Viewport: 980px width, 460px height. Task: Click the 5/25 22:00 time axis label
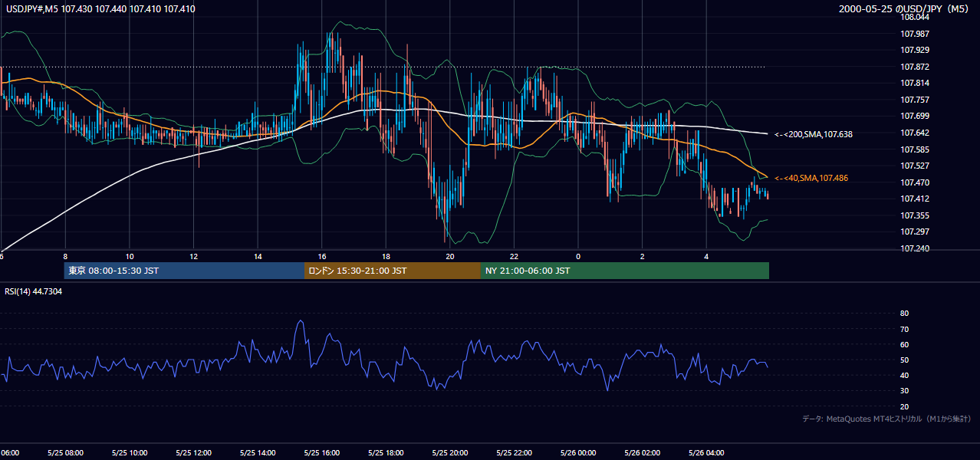click(x=515, y=452)
